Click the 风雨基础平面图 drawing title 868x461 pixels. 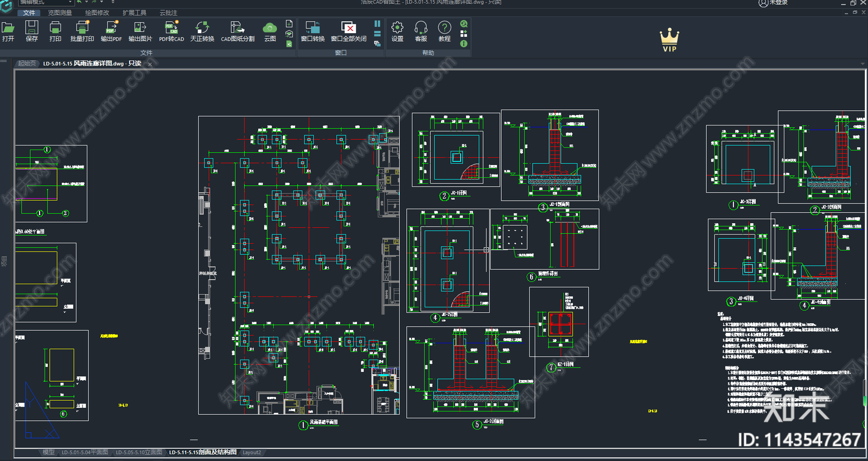pos(324,422)
